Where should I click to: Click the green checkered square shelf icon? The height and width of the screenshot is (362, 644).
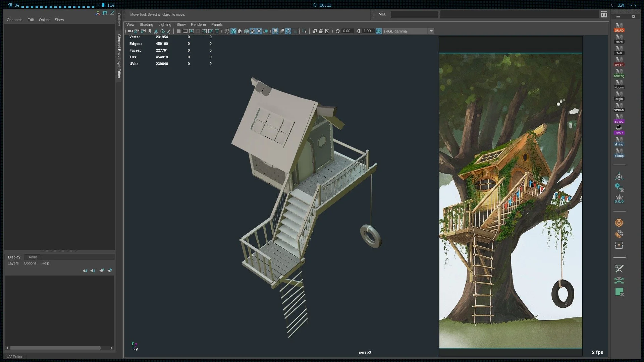[x=619, y=292]
